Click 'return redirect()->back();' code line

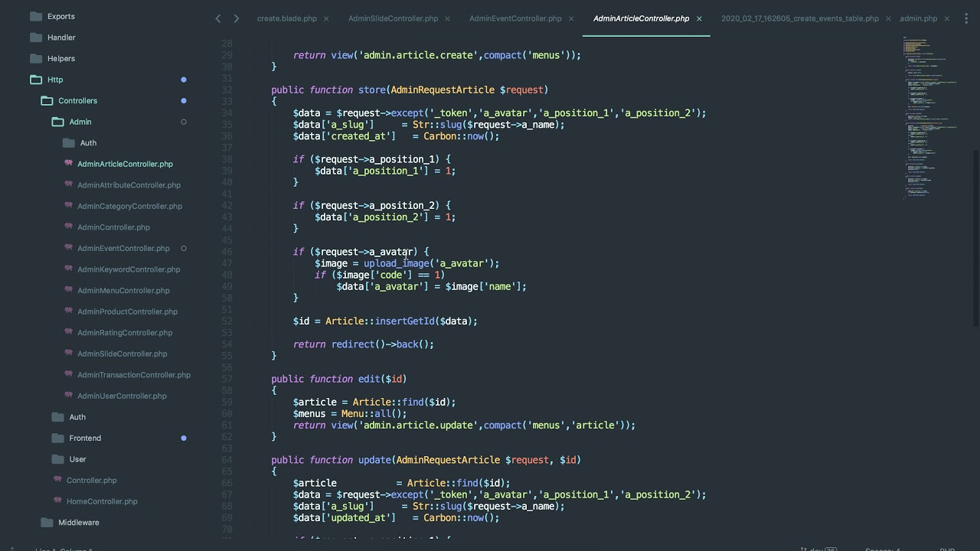coord(364,344)
